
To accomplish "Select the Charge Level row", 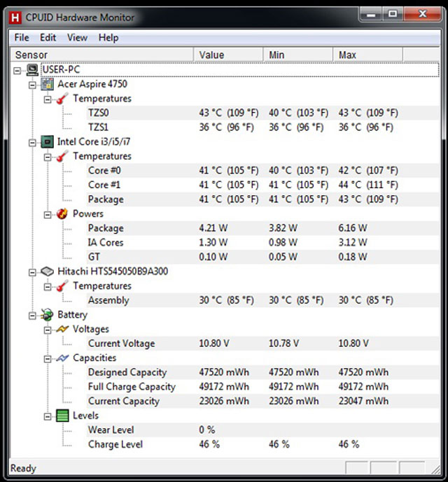I will click(x=262, y=444).
